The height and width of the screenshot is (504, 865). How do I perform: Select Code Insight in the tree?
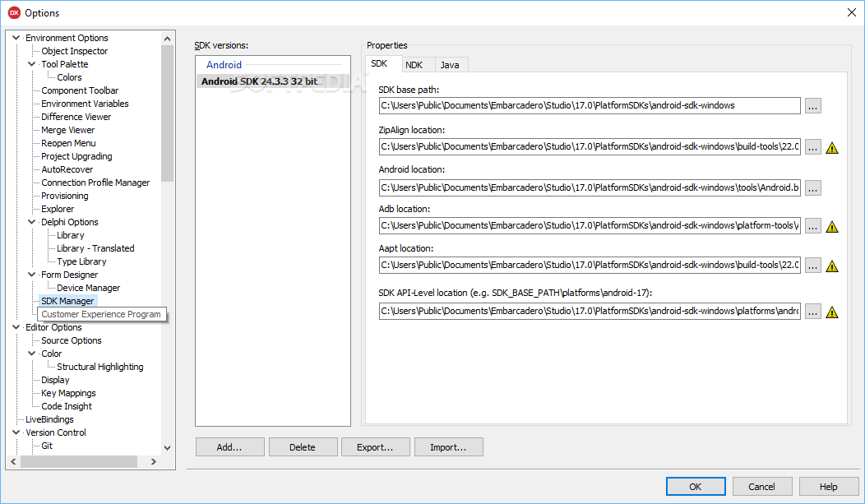tap(67, 406)
